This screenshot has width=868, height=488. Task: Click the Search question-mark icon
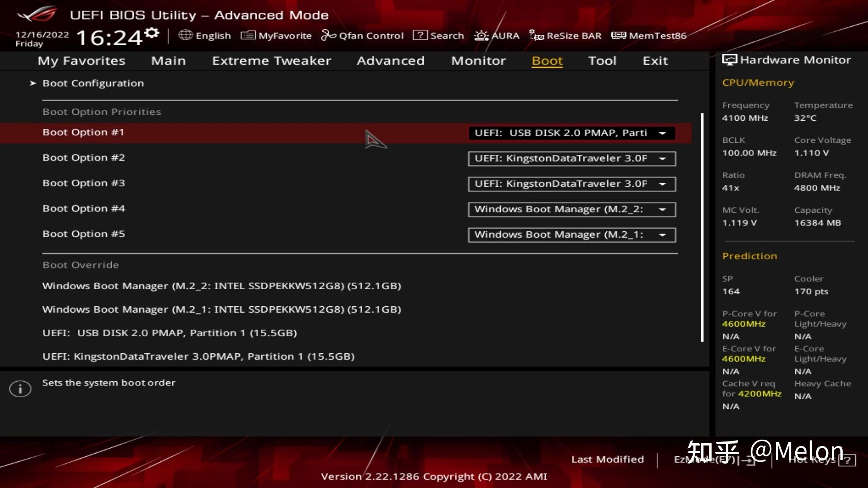click(420, 35)
